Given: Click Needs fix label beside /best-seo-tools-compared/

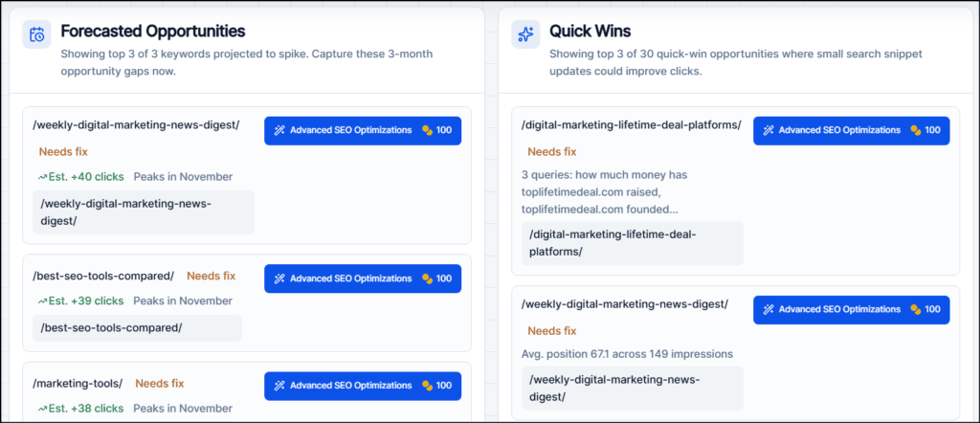Looking at the screenshot, I should 212,276.
